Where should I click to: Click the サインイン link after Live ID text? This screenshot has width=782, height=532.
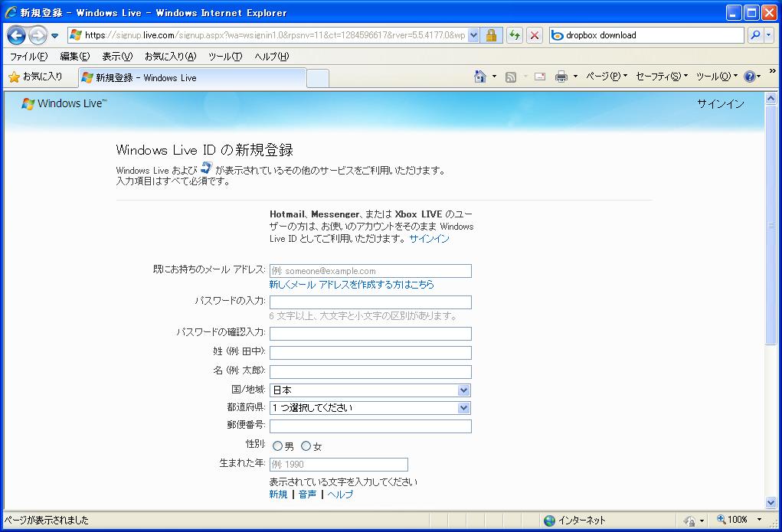pyautogui.click(x=429, y=238)
